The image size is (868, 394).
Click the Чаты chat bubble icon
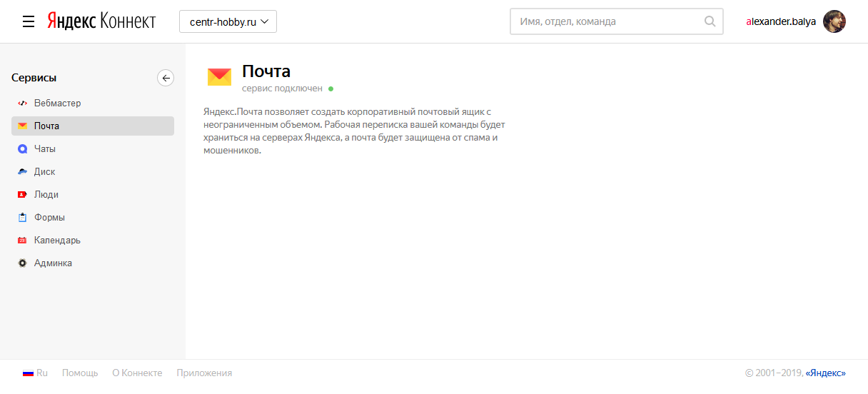tap(22, 149)
